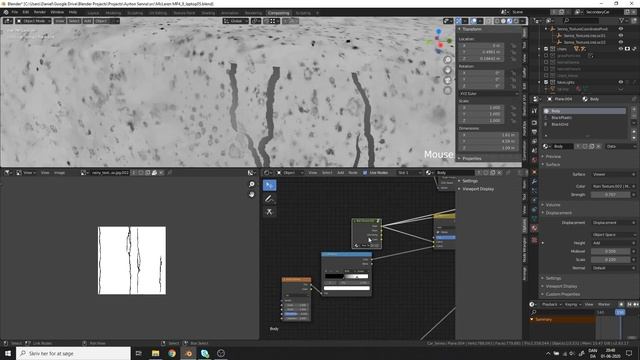This screenshot has width=640, height=360.
Task: Toggle visibility eye of second Senna_Texture child
Action: pyautogui.click(x=621, y=36)
